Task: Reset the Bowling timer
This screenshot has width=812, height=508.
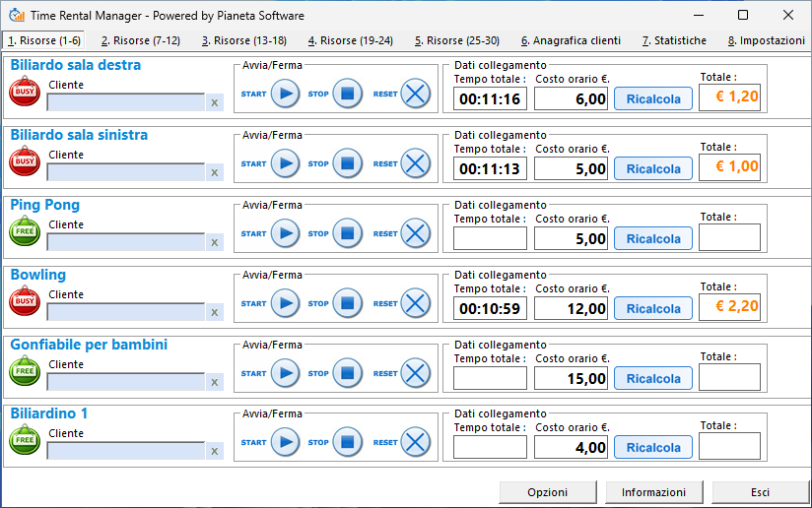Action: tap(415, 303)
